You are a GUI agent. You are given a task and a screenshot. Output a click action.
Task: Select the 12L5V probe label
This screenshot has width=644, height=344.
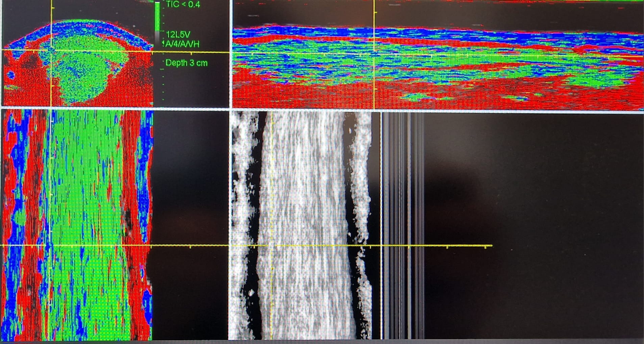point(178,34)
